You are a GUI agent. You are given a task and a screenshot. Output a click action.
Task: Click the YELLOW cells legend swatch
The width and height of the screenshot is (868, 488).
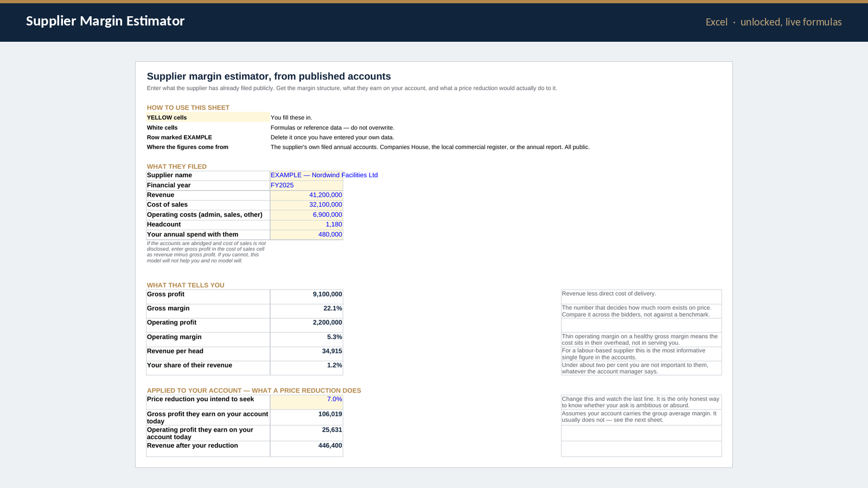(208, 117)
